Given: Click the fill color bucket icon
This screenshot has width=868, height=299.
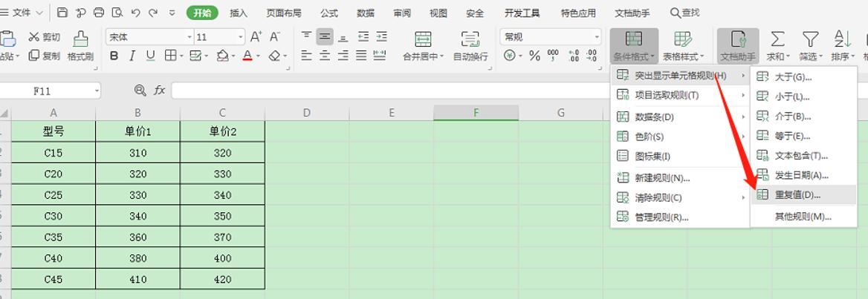Looking at the screenshot, I should 222,56.
